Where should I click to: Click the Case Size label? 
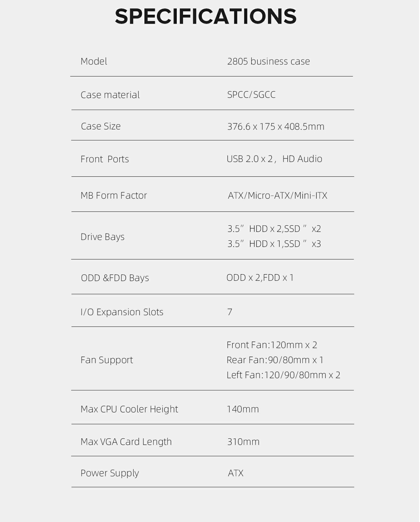(101, 126)
